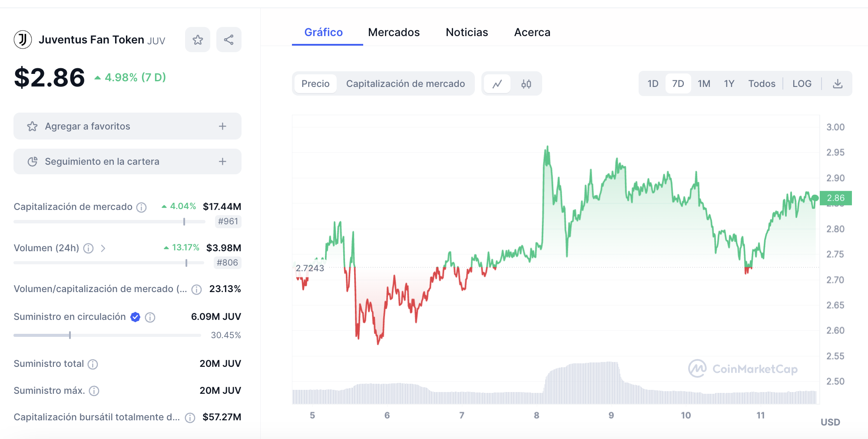Image resolution: width=868 pixels, height=439 pixels.
Task: Switch to line chart view icon
Action: (x=497, y=84)
